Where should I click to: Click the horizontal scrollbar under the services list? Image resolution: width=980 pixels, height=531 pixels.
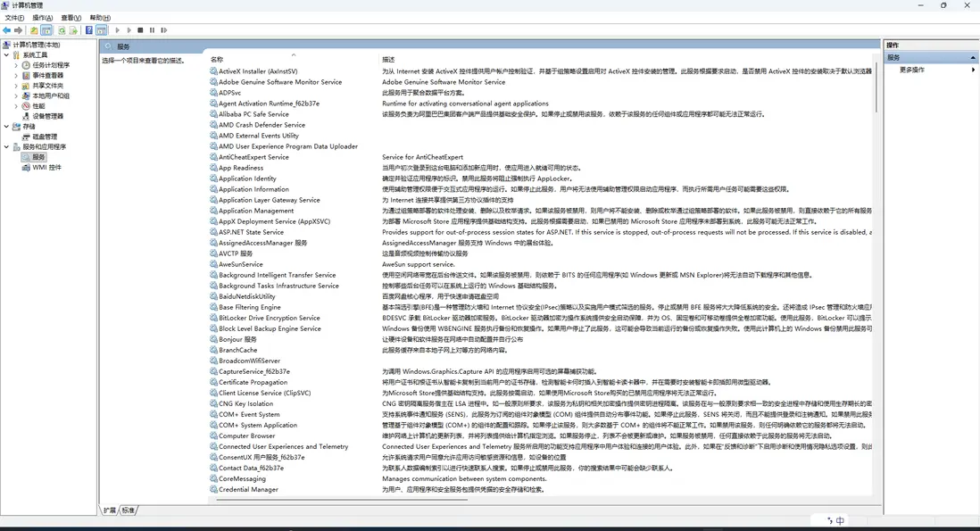tap(342, 500)
